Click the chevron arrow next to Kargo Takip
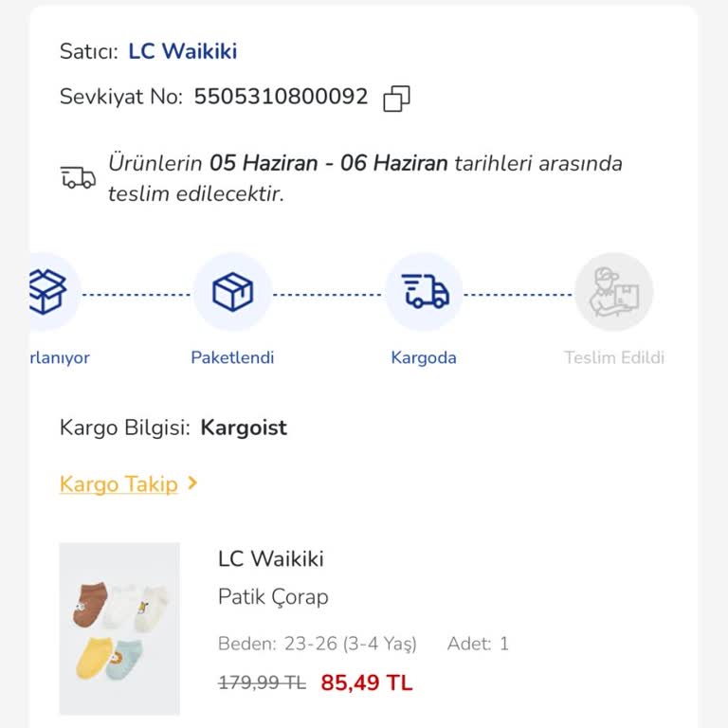Viewport: 728px width, 728px height. pos(192,483)
